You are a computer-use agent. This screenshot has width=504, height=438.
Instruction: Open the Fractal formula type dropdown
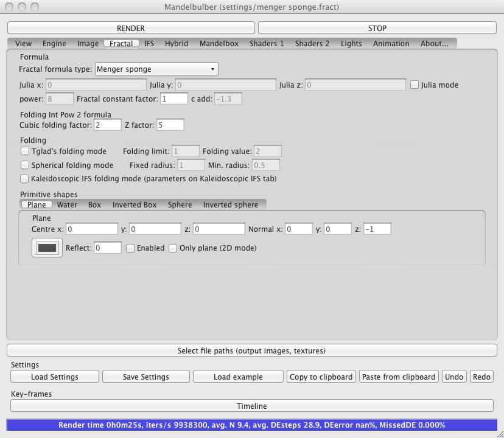point(156,69)
